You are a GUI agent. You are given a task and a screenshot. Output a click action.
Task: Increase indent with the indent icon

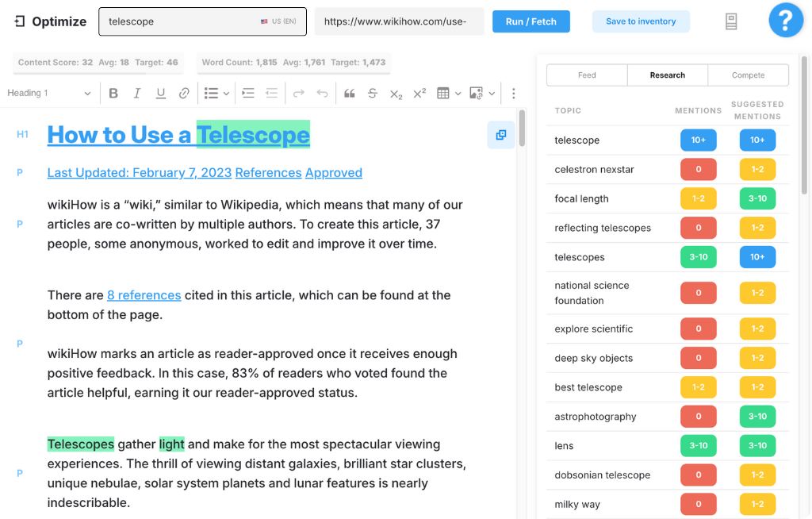coord(248,94)
